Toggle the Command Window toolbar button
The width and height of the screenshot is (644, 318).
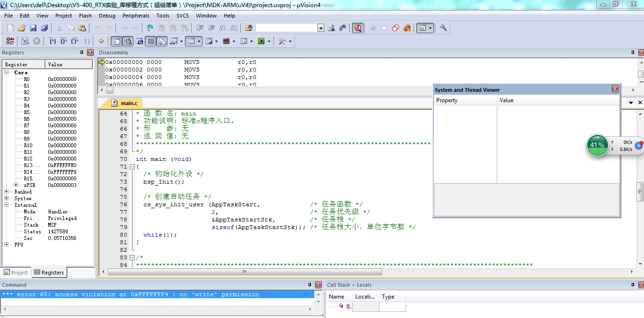116,41
